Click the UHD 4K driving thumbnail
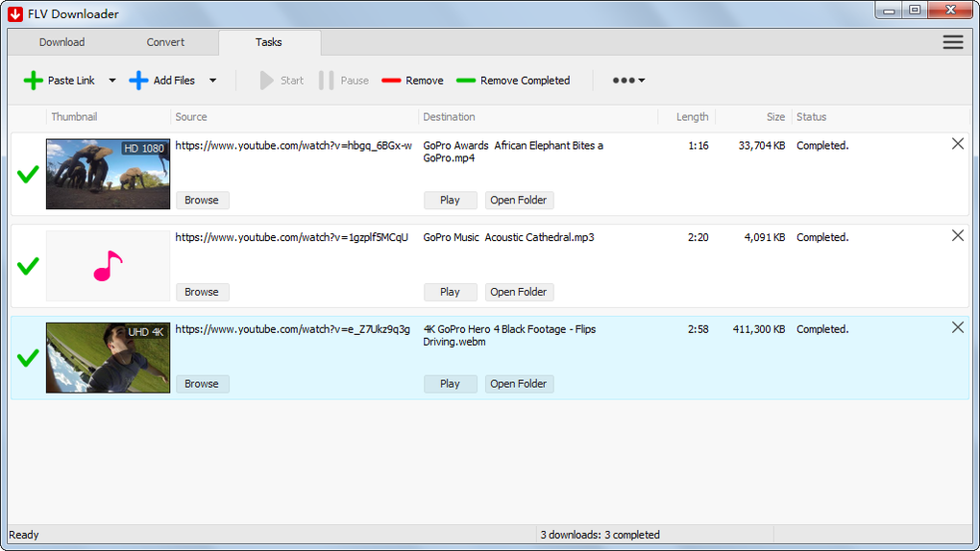The width and height of the screenshot is (980, 551). tap(109, 358)
